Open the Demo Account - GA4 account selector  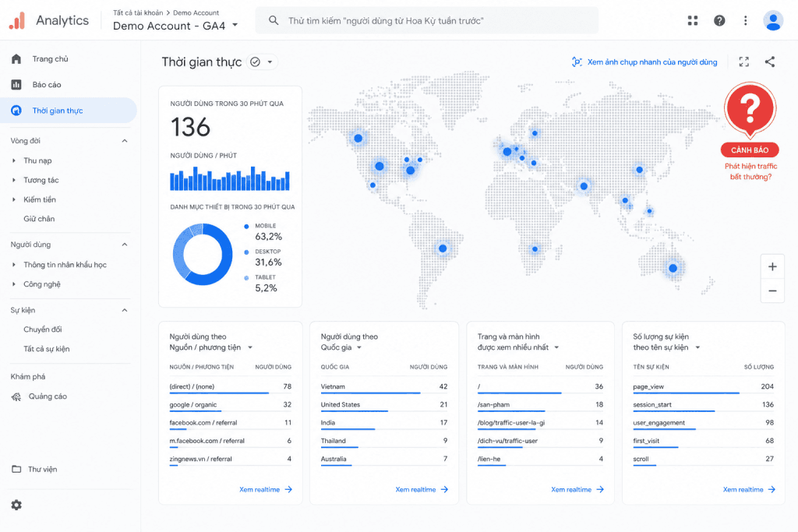(x=175, y=26)
